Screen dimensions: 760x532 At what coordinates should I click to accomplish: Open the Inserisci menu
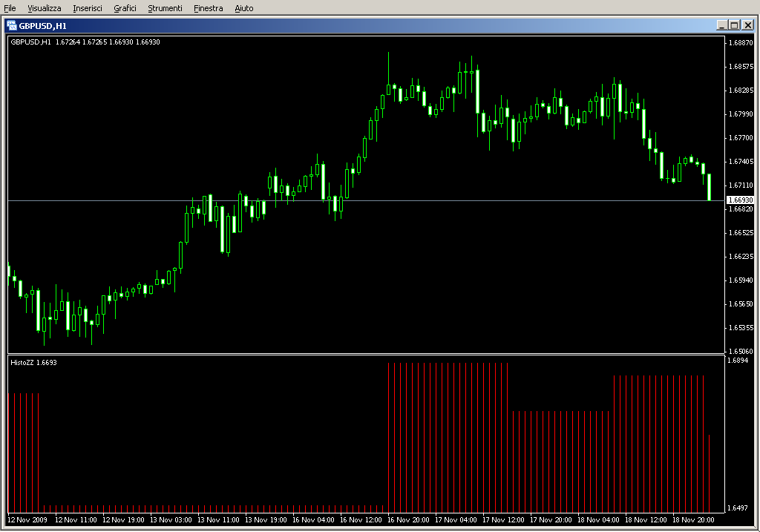point(88,8)
